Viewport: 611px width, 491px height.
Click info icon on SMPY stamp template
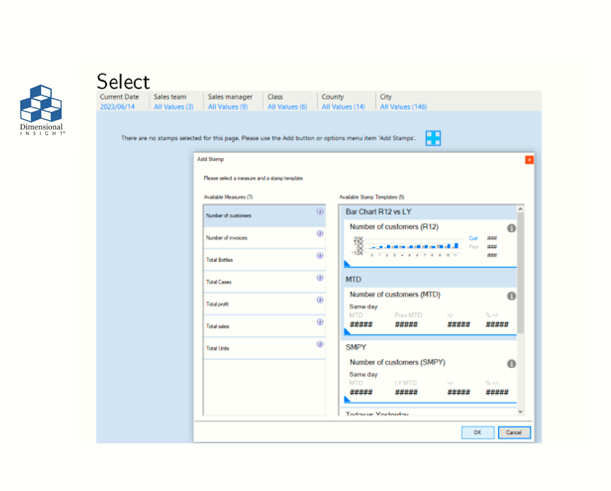click(x=511, y=364)
